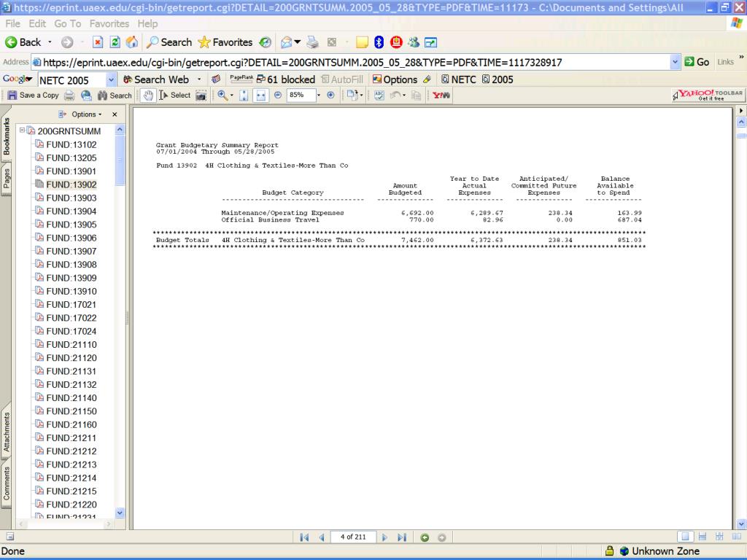Open the Go To menu
Screen dimensions: 747x560
pos(68,23)
